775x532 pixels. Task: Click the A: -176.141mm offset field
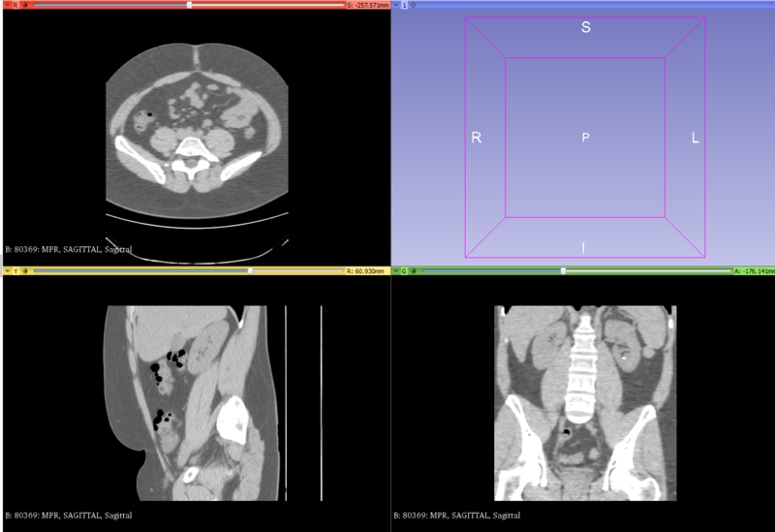(753, 271)
